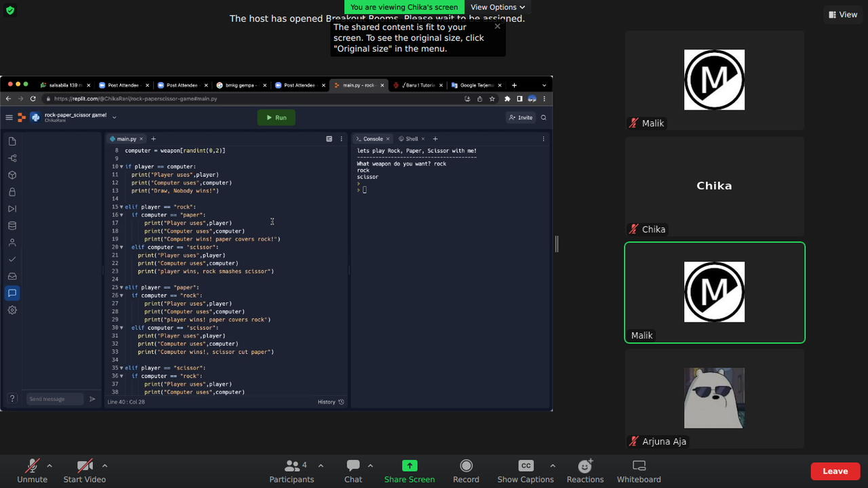
Task: Unmute the microphone in Zoom
Action: (x=32, y=471)
